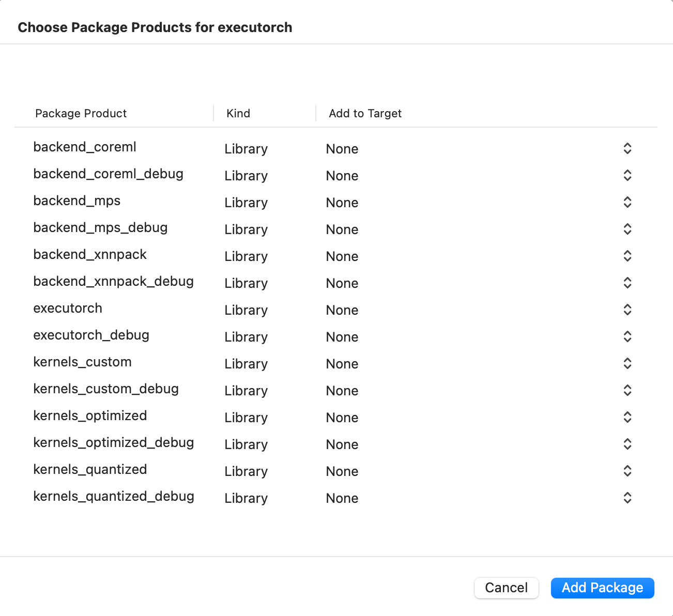
Task: Open target chooser for backend_xnnpack
Action: 627,256
